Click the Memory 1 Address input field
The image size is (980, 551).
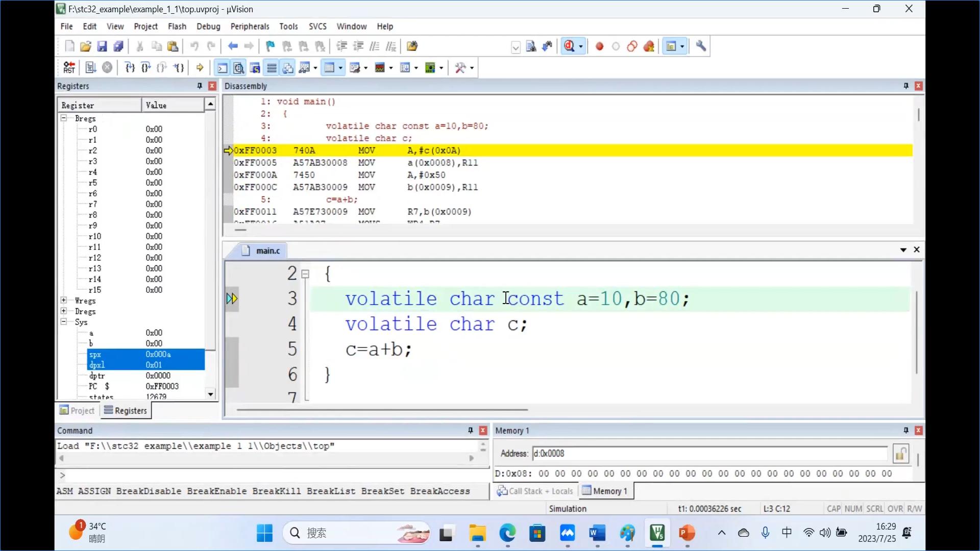tap(710, 454)
